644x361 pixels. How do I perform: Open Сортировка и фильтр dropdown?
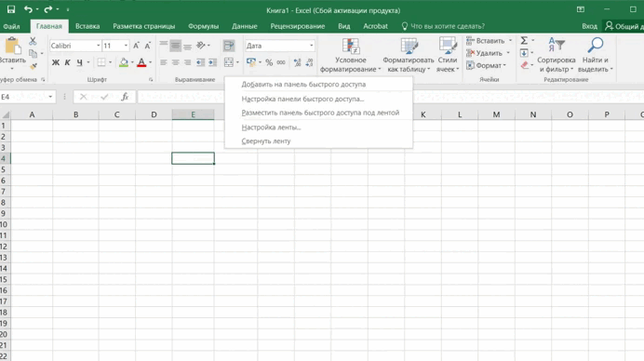[557, 55]
